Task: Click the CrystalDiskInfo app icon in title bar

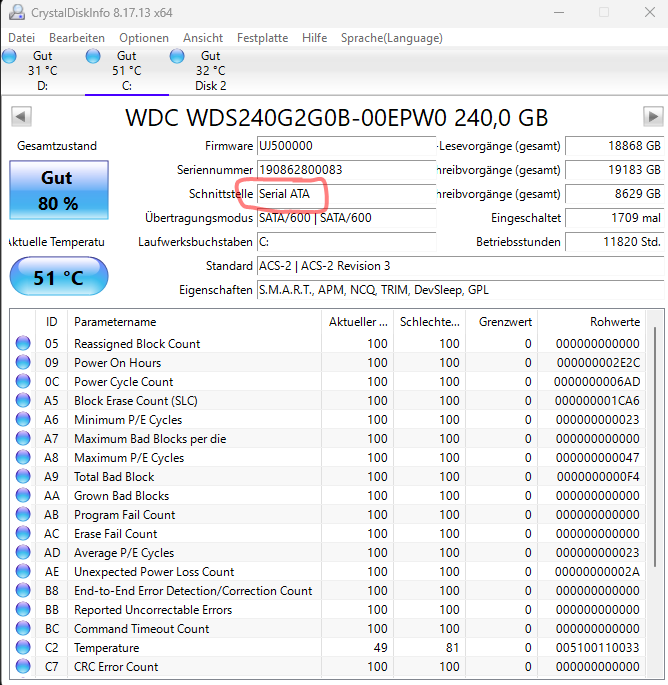Action: [x=17, y=12]
